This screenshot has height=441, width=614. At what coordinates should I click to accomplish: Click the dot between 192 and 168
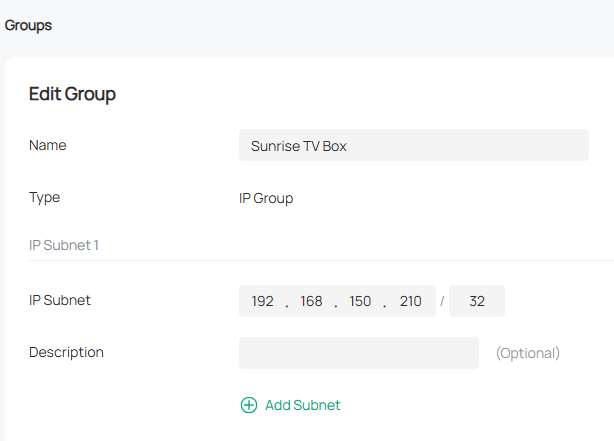coord(287,302)
